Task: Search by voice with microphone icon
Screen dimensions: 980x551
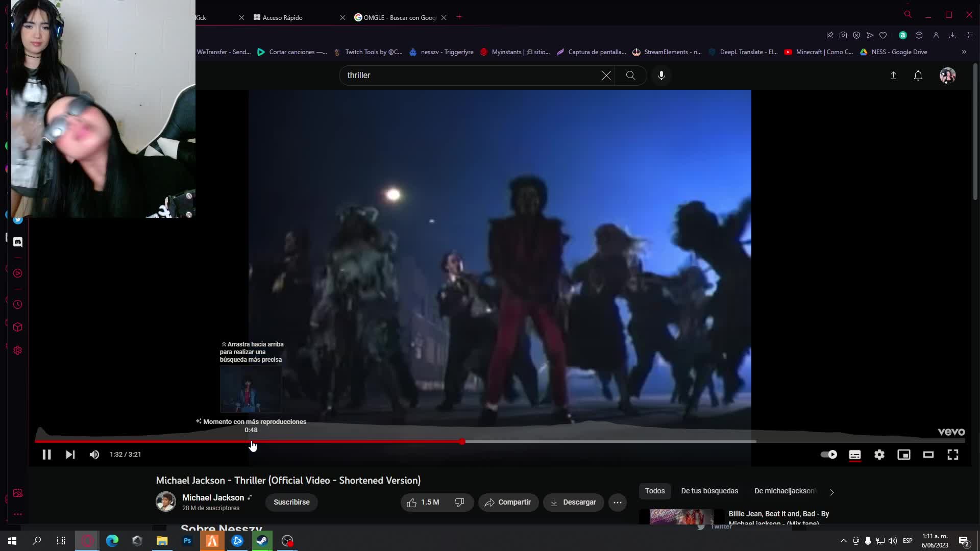Action: (x=661, y=76)
